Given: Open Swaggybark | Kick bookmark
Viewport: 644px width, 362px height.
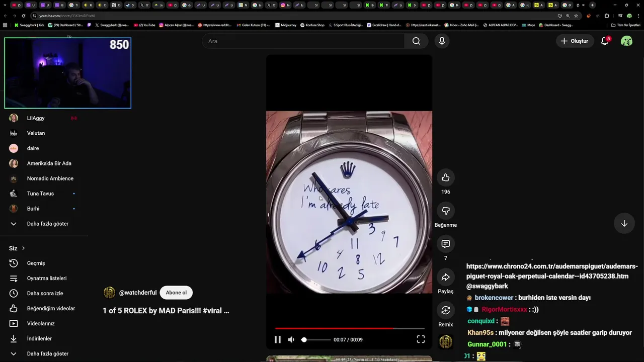Looking at the screenshot, I should tap(29, 25).
